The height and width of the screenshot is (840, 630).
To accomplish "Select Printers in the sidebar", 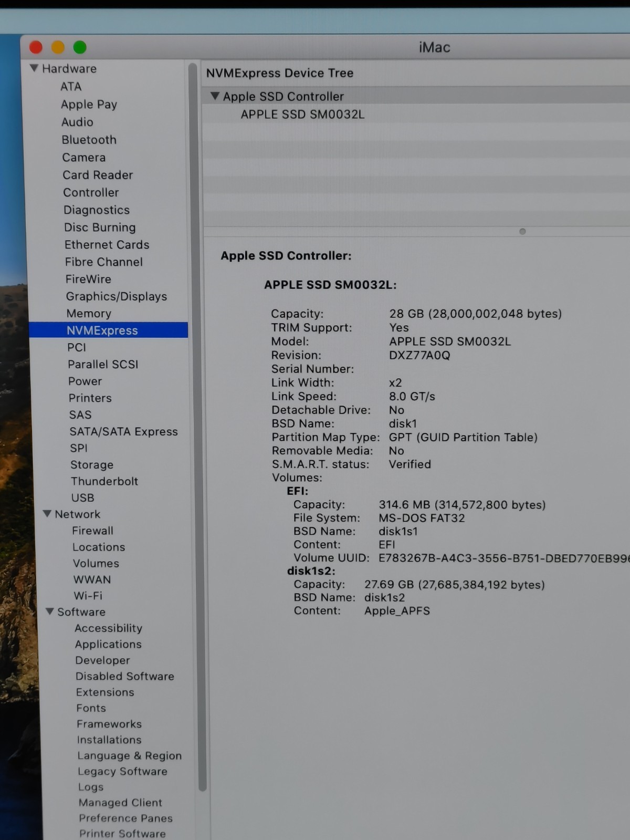I will click(90, 398).
